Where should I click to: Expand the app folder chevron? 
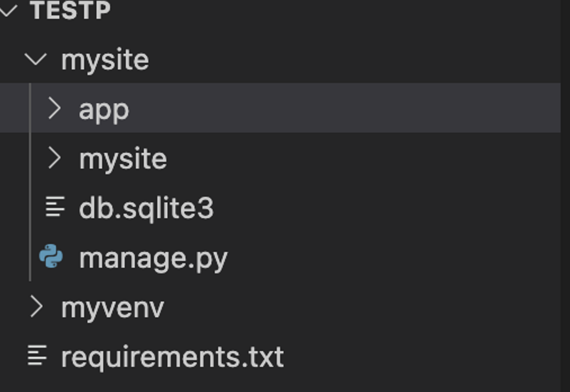coord(54,109)
